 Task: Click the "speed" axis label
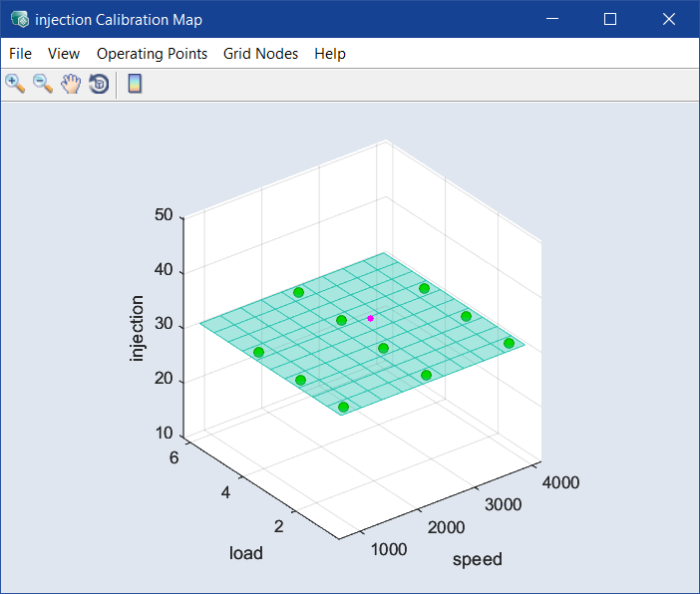coord(478,559)
